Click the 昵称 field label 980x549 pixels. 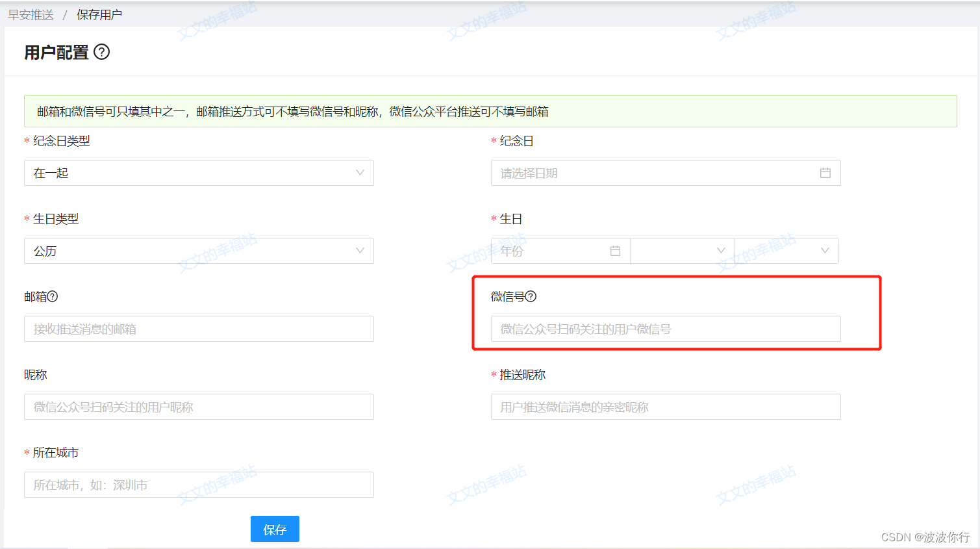(36, 375)
